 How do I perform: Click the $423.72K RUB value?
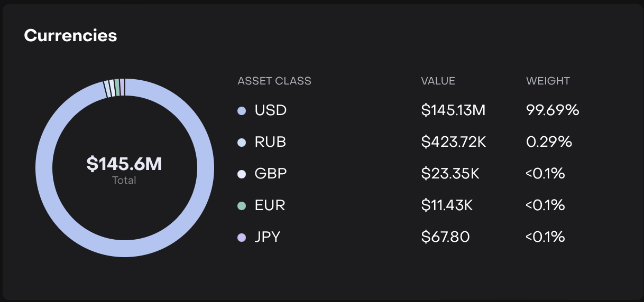click(454, 142)
